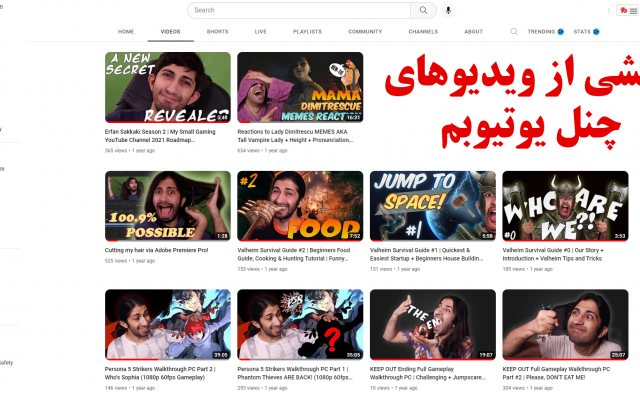Start voice search with microphone icon
Image resolution: width=640 pixels, height=400 pixels.
448,10
